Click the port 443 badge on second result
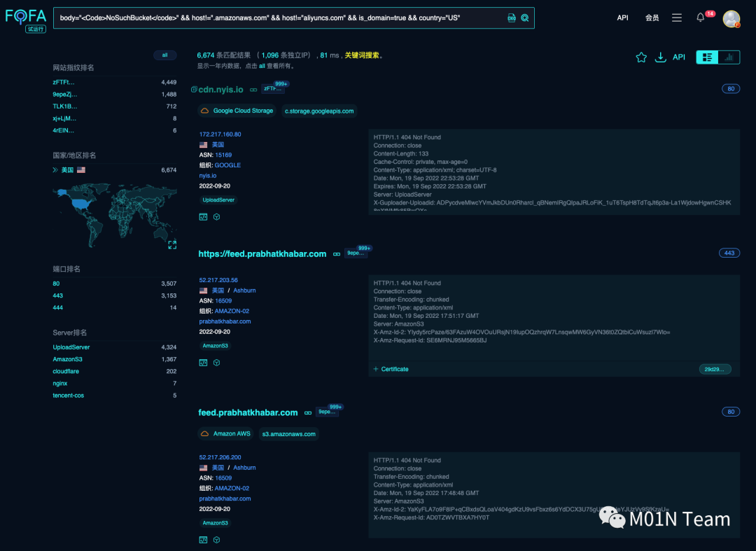Viewport: 756px width, 551px height. tap(729, 253)
